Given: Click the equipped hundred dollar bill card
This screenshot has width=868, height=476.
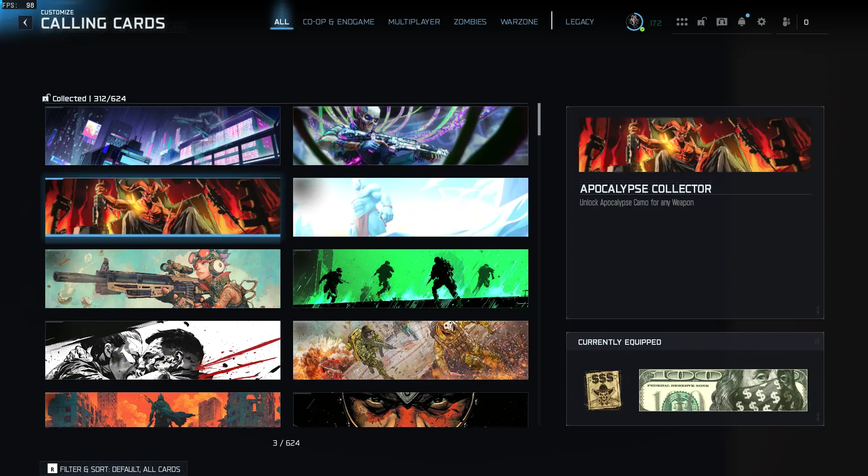Looking at the screenshot, I should 722,390.
